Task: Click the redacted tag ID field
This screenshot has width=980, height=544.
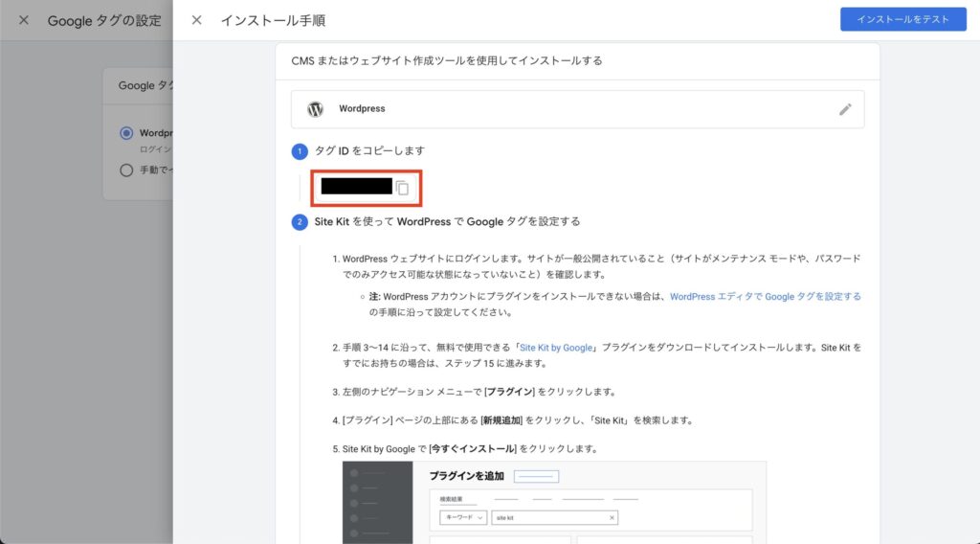Action: coord(356,187)
